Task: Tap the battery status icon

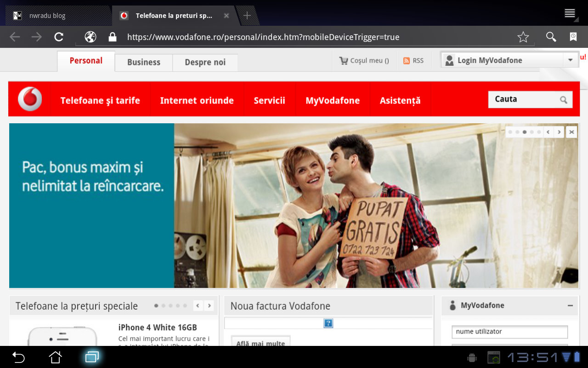Action: (577, 357)
